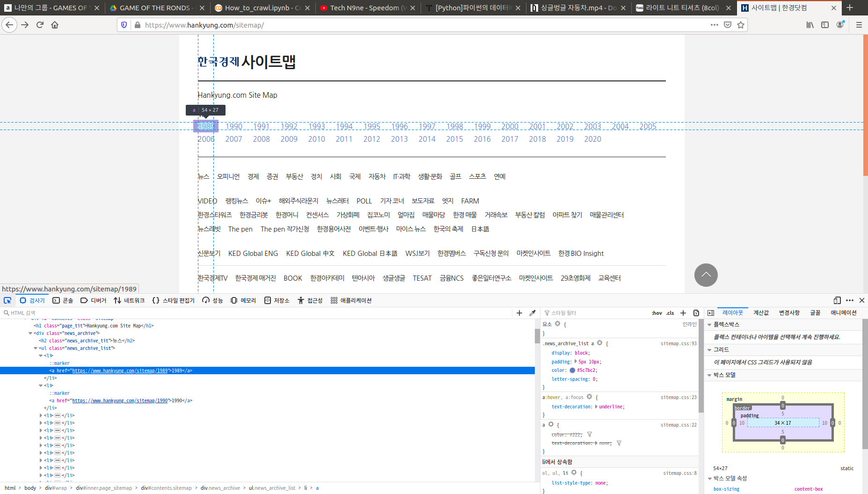Open the 애플리케이션 devtools tab

tap(351, 300)
